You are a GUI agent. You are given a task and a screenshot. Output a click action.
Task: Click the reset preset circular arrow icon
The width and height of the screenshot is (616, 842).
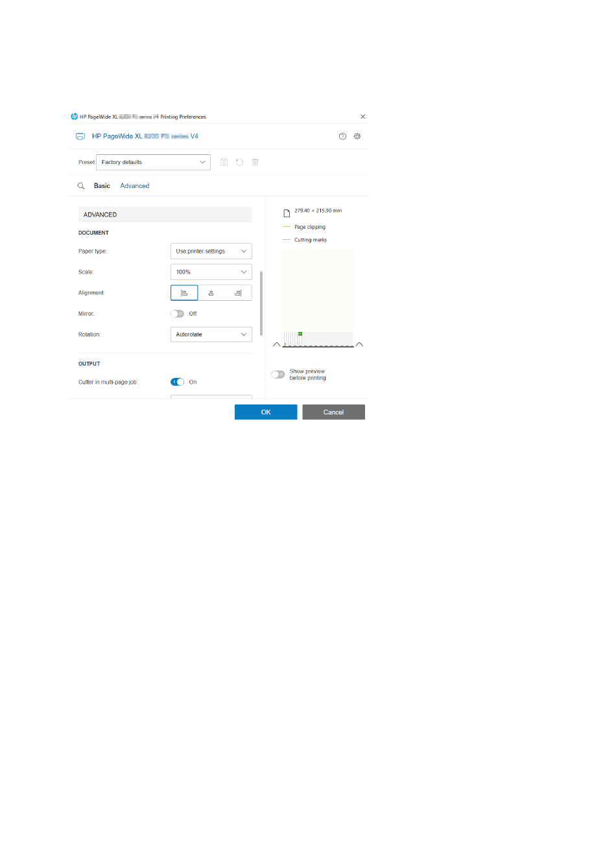239,162
